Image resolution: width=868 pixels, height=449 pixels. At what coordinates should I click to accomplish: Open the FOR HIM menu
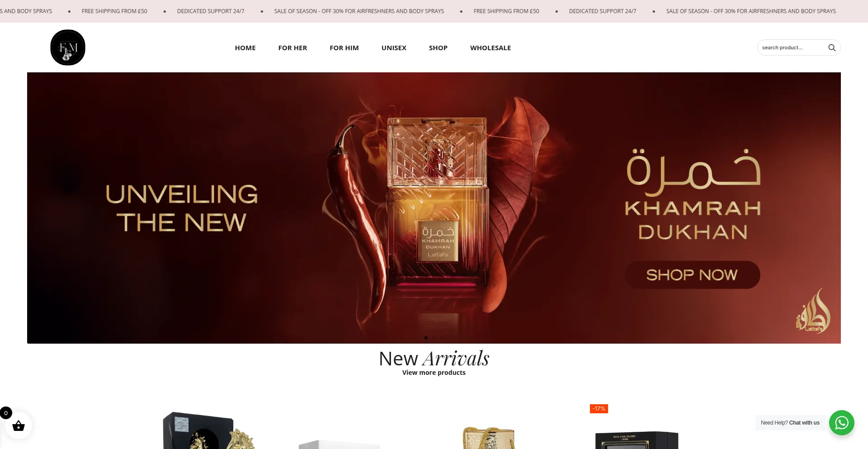click(x=344, y=48)
